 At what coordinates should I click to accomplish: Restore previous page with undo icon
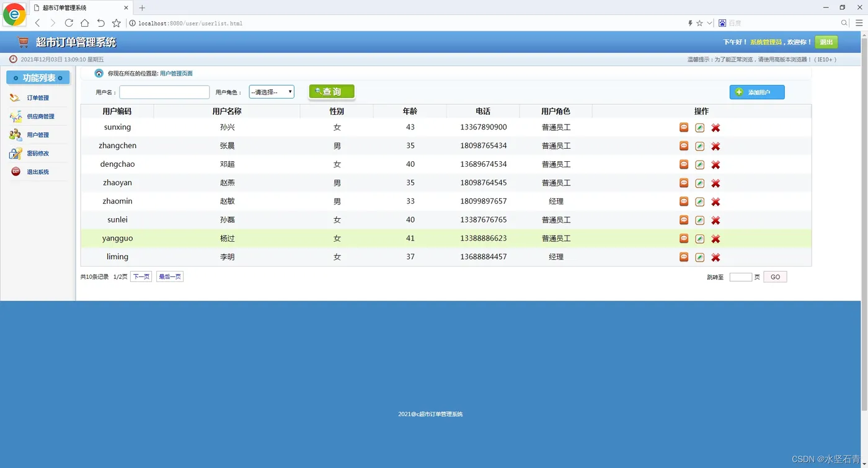point(100,23)
